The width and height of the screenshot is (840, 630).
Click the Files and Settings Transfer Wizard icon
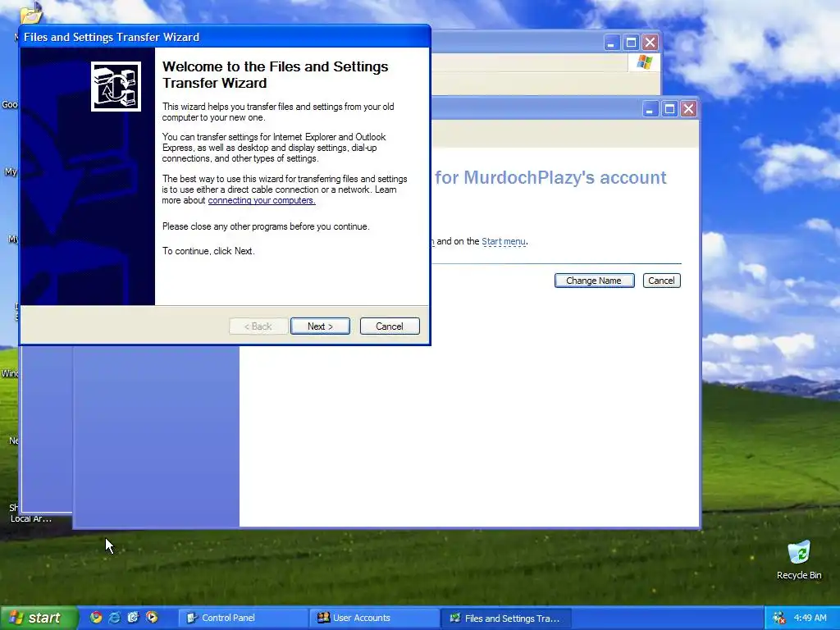tap(116, 86)
